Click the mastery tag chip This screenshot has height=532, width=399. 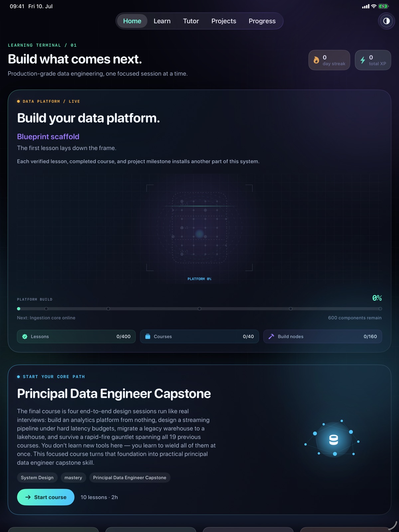click(73, 477)
